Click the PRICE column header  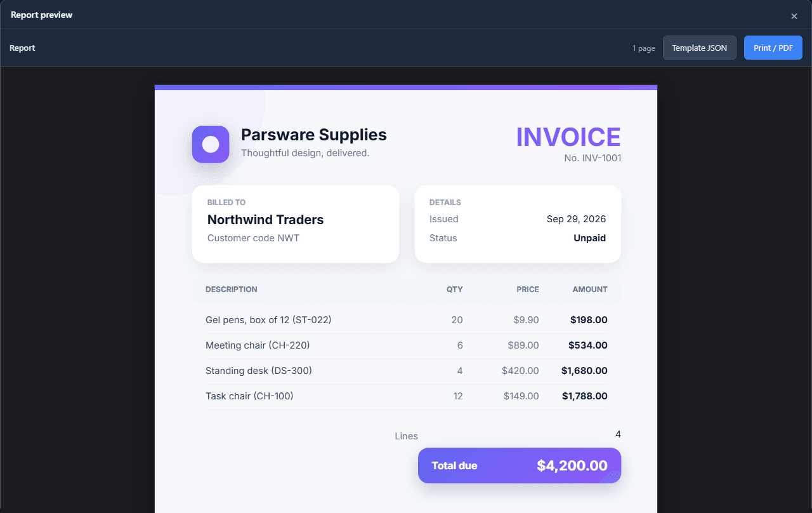click(528, 290)
